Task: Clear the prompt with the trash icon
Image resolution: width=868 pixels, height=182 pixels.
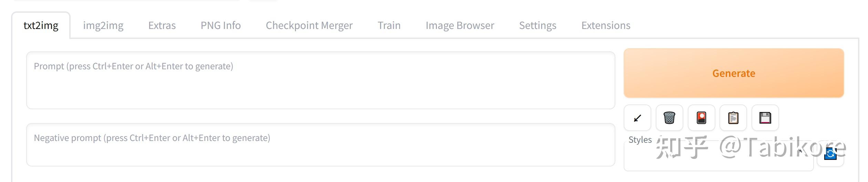Action: pyautogui.click(x=669, y=118)
